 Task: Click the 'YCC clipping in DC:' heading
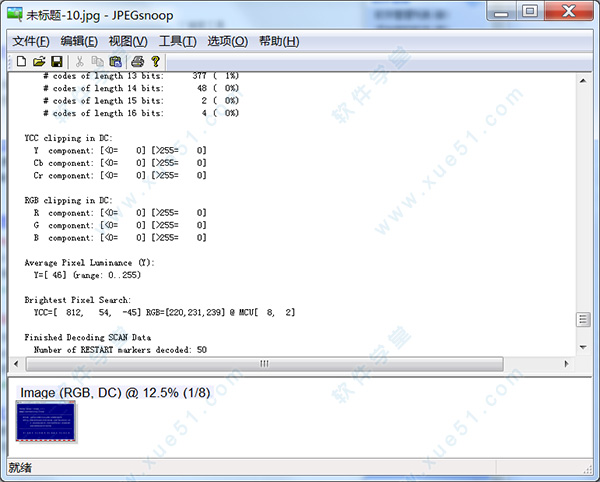[68, 138]
